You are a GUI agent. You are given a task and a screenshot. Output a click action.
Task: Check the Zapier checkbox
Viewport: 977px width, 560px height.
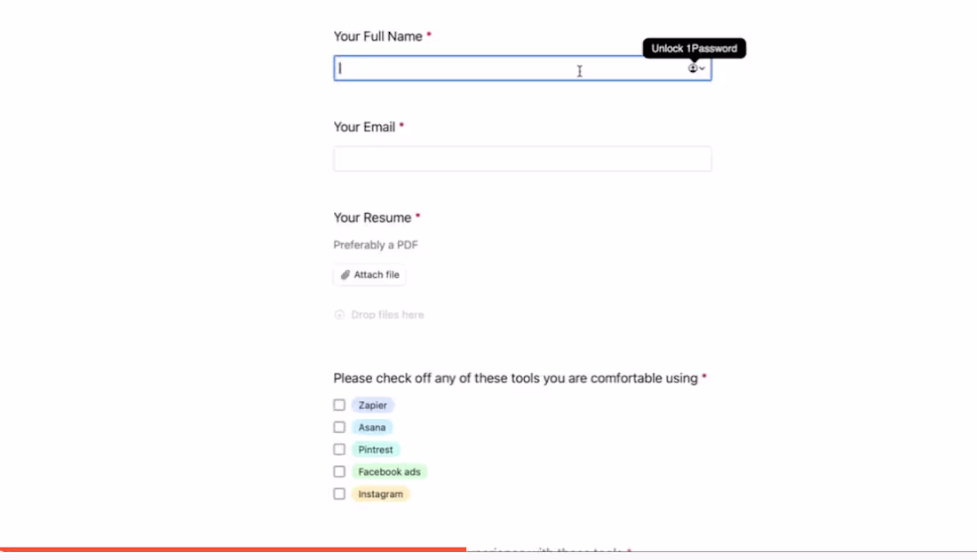339,404
